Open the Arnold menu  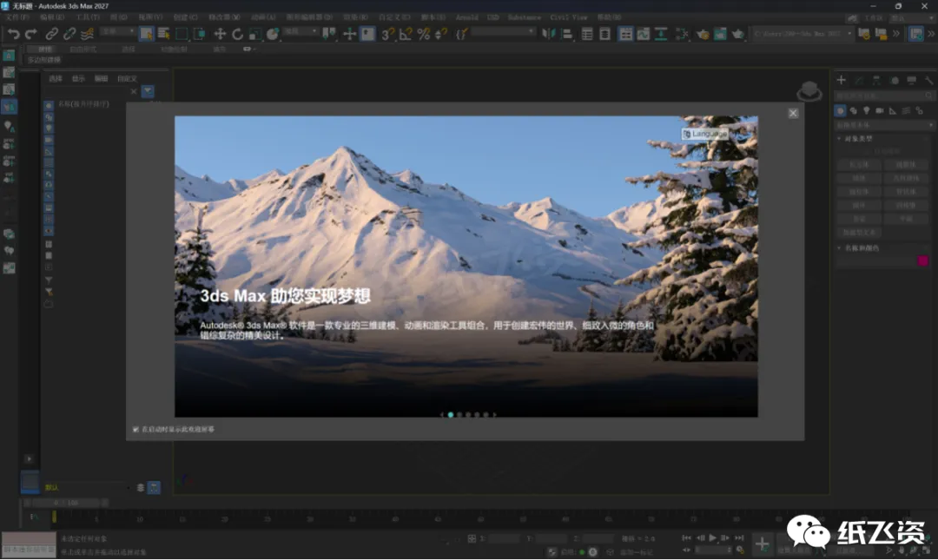click(x=466, y=17)
